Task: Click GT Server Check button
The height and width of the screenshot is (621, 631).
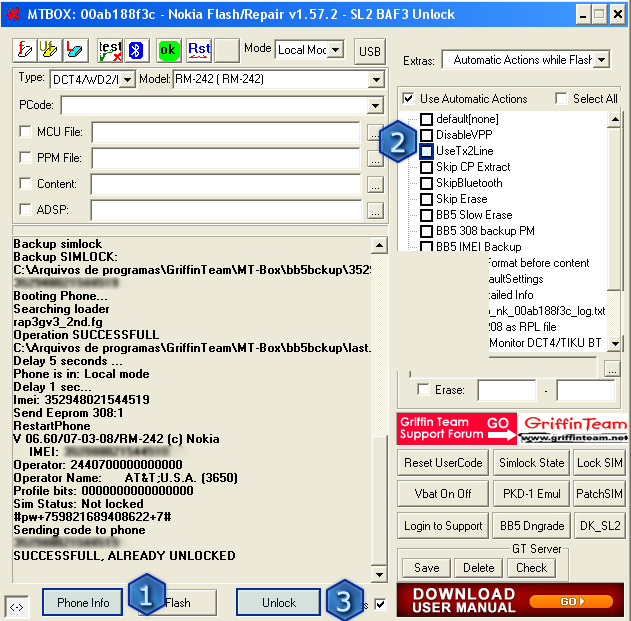Action: tap(531, 568)
